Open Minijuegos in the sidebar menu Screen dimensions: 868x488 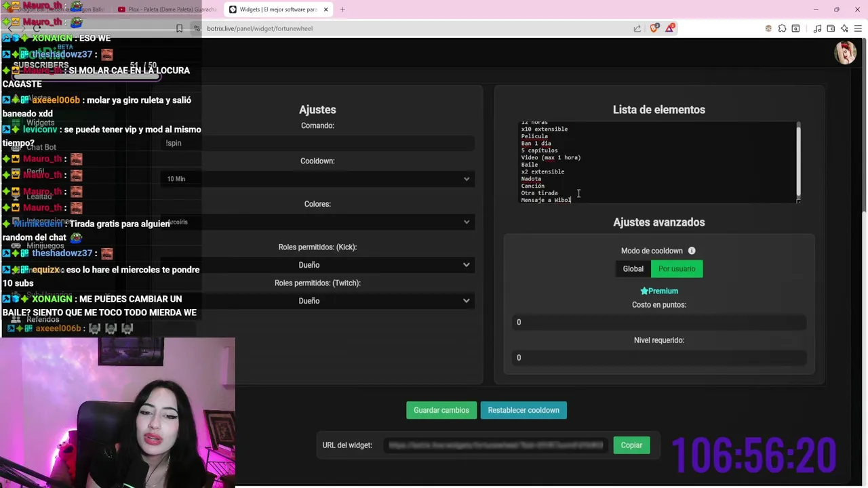click(45, 245)
